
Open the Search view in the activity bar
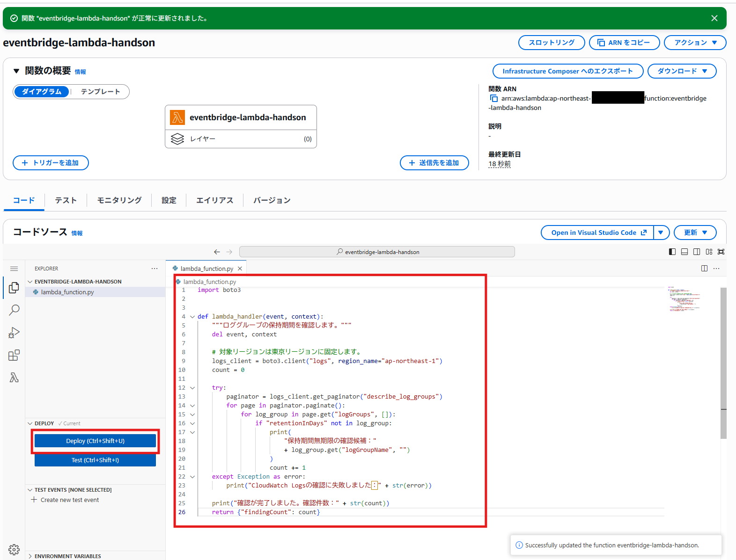[x=14, y=310]
